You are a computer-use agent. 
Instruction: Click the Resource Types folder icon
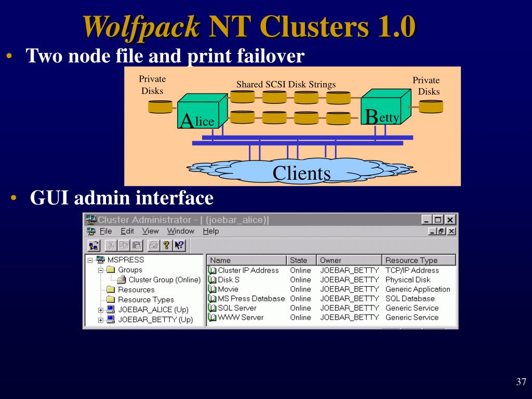tap(111, 299)
